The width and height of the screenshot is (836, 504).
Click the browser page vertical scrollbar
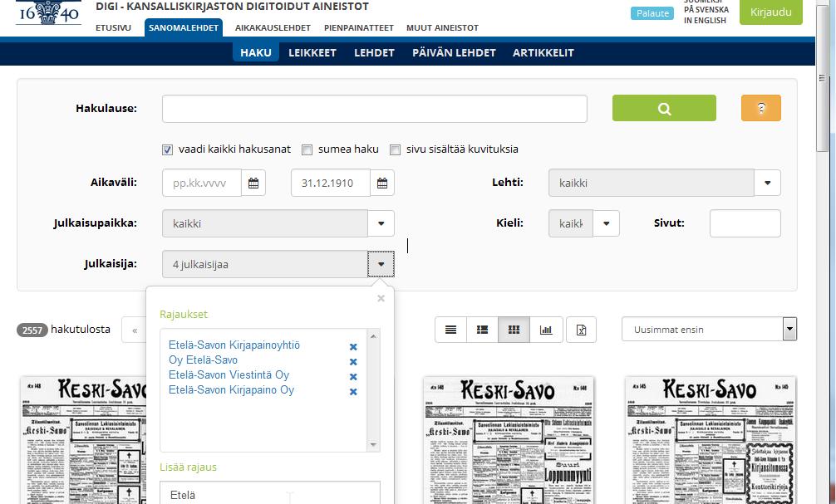click(x=822, y=77)
